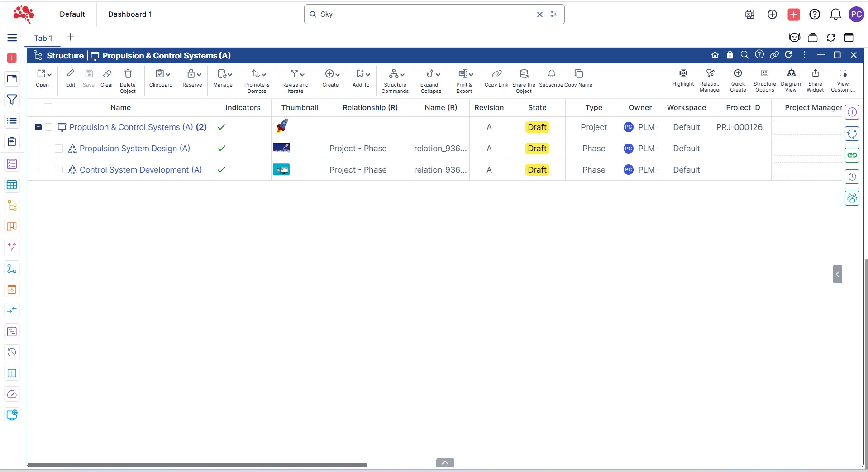The width and height of the screenshot is (868, 472).
Task: Click the Delete Object trash icon
Action: (128, 74)
